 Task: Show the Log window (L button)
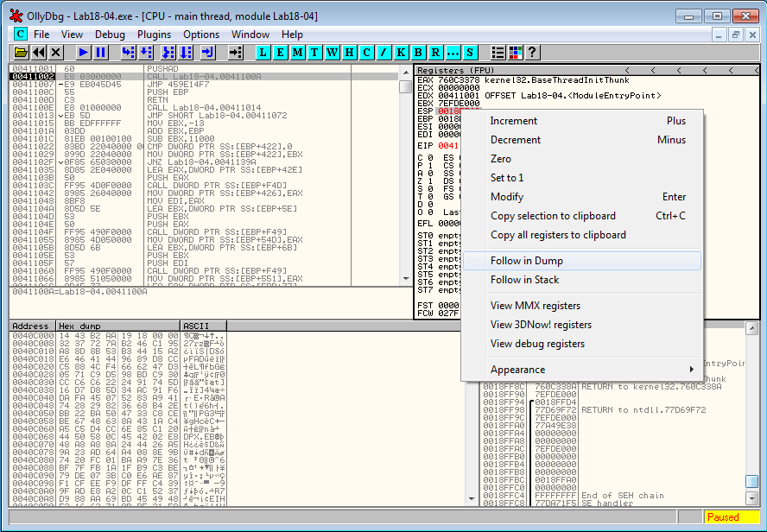pyautogui.click(x=263, y=54)
